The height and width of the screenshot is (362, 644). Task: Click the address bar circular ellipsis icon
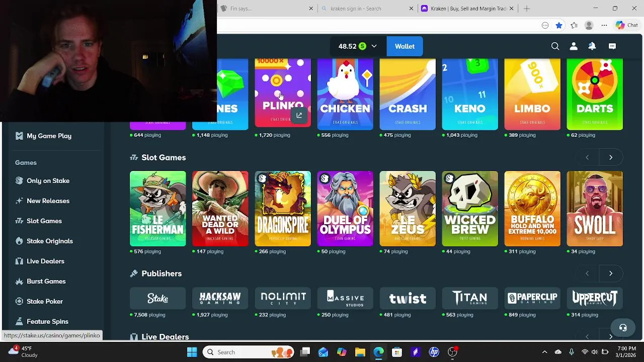[545, 25]
